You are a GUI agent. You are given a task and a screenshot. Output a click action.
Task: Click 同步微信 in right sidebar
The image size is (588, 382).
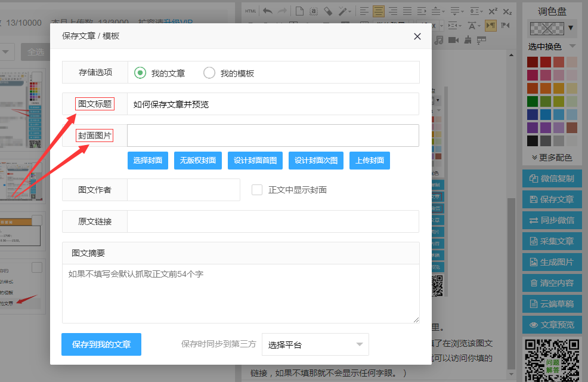[x=552, y=220]
